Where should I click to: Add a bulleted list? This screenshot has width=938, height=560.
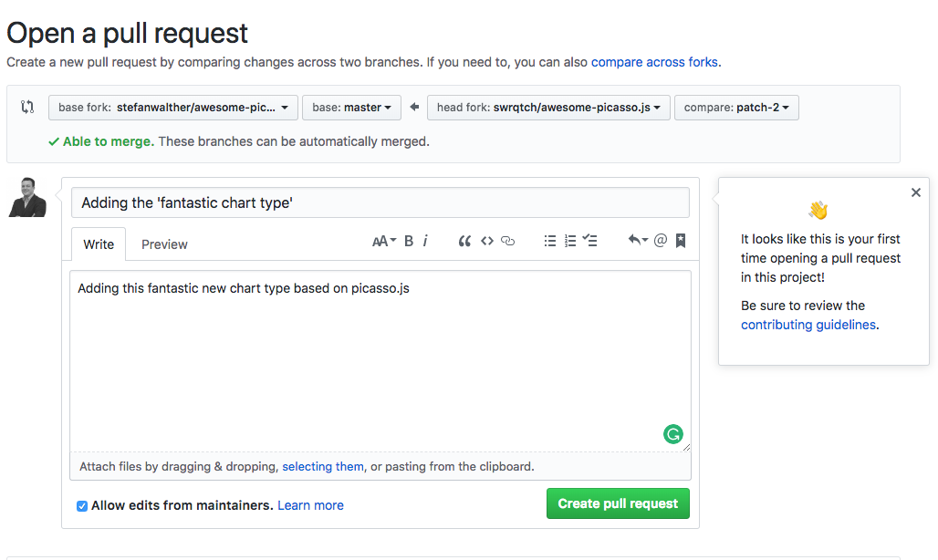[550, 241]
